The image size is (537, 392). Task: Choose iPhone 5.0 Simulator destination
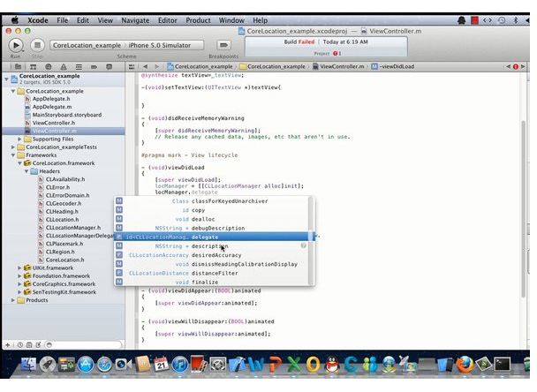point(159,45)
